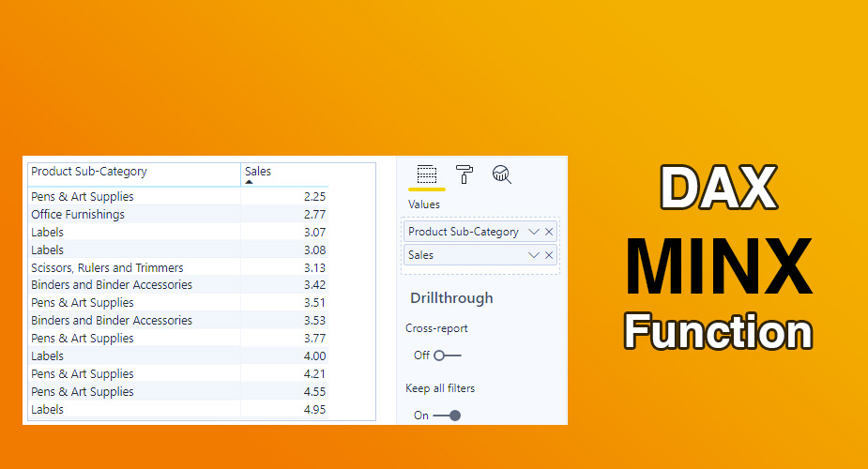Viewport: 868px width, 469px height.
Task: Select the Office Furnishings row
Action: [x=178, y=214]
